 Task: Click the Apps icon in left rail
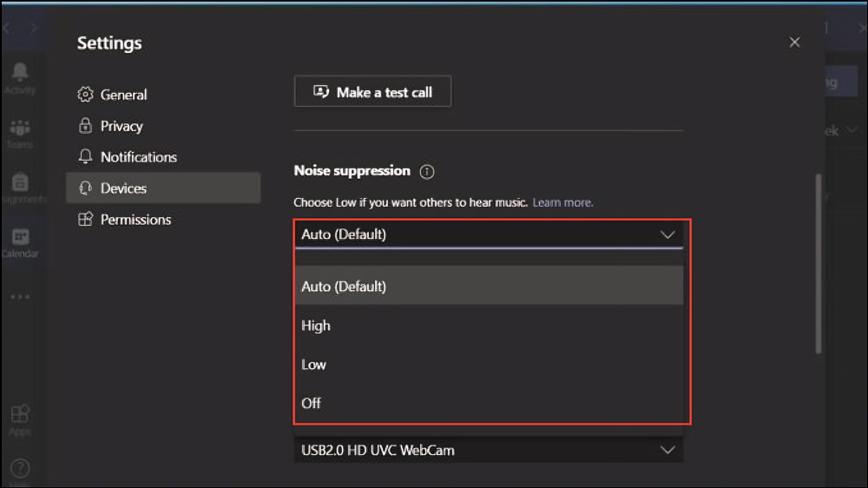point(20,416)
